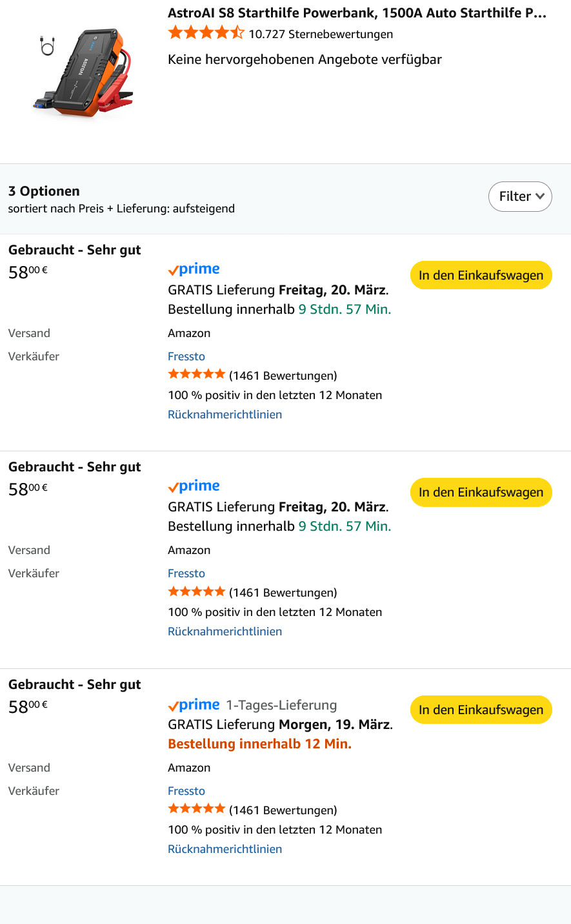Viewport: 571px width, 924px height.
Task: Open the 10.727 Sternebewertungen reviews
Action: point(321,34)
